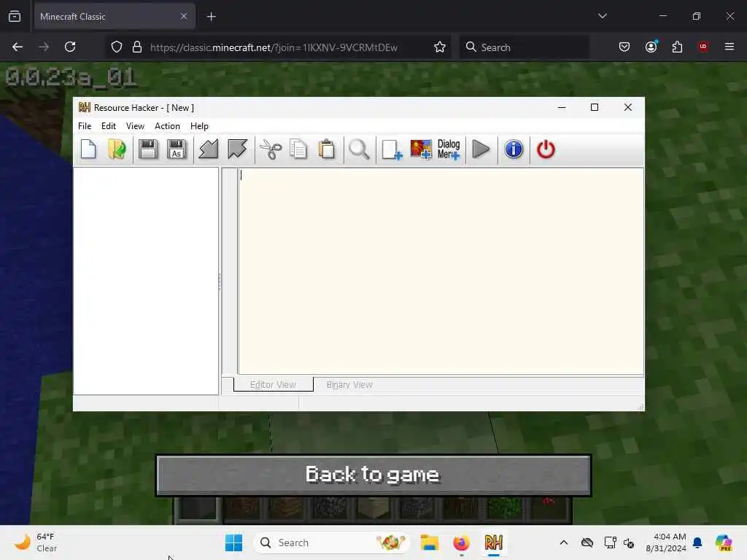
Task: Select the Minecraft Classic browser tab
Action: click(115, 17)
